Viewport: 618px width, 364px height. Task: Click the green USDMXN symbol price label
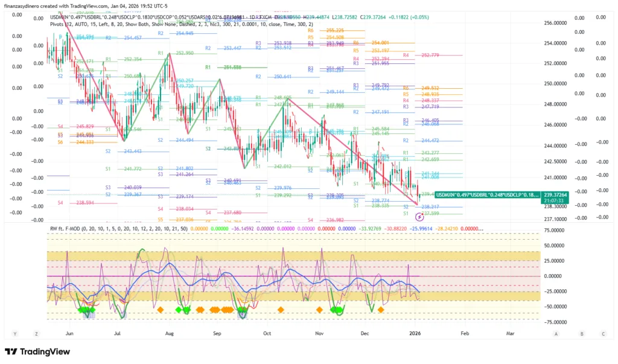[487, 194]
